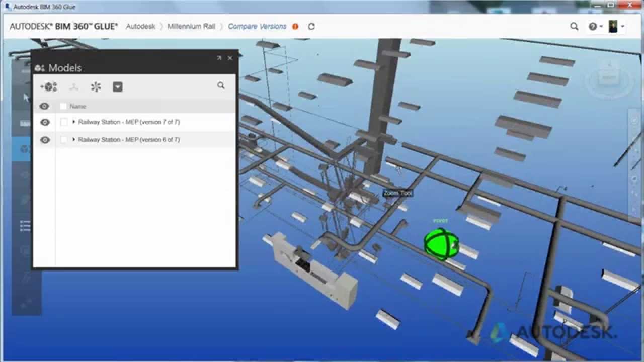Pop out the Models panel with arrow icon
The width and height of the screenshot is (644, 362).
click(219, 58)
